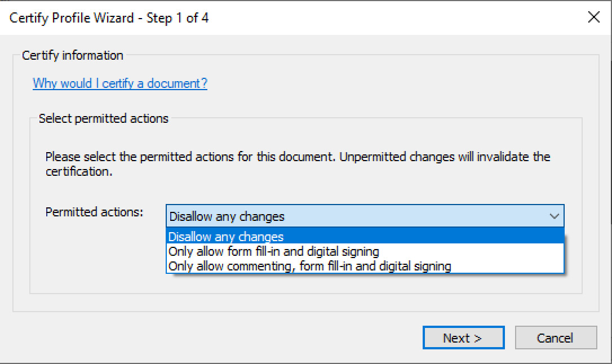Confirm the permitted action using Next
The image size is (612, 364).
463,338
